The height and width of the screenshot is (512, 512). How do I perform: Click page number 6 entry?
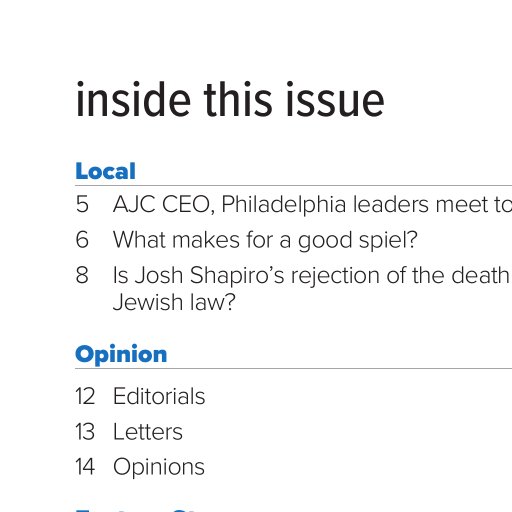click(82, 240)
